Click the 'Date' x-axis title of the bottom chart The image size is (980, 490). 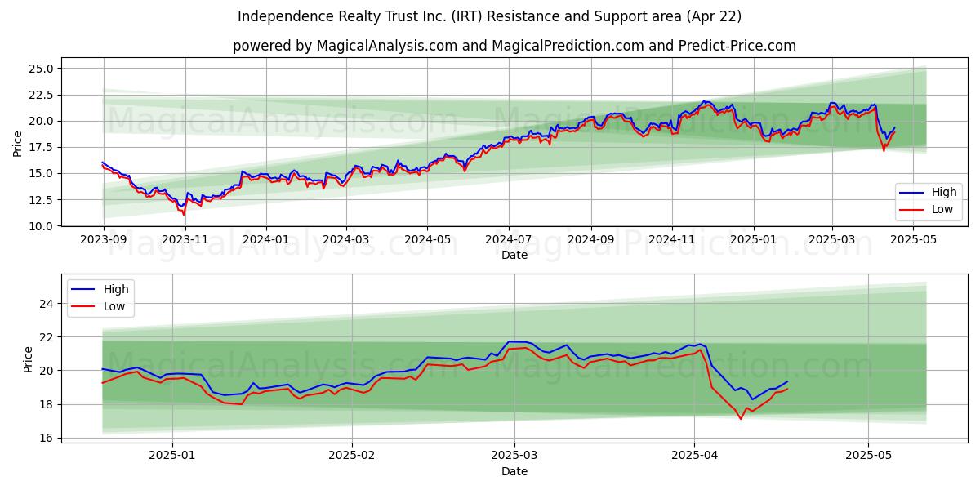pyautogui.click(x=514, y=471)
